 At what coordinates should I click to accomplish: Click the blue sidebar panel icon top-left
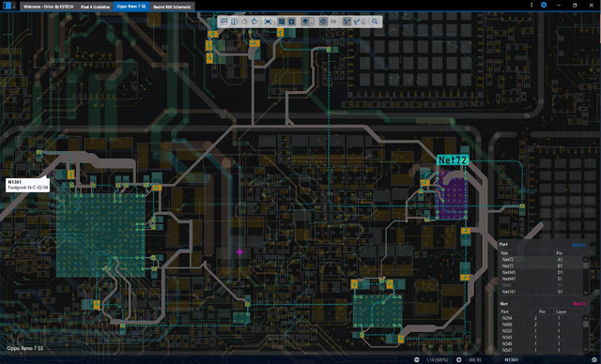point(7,6)
